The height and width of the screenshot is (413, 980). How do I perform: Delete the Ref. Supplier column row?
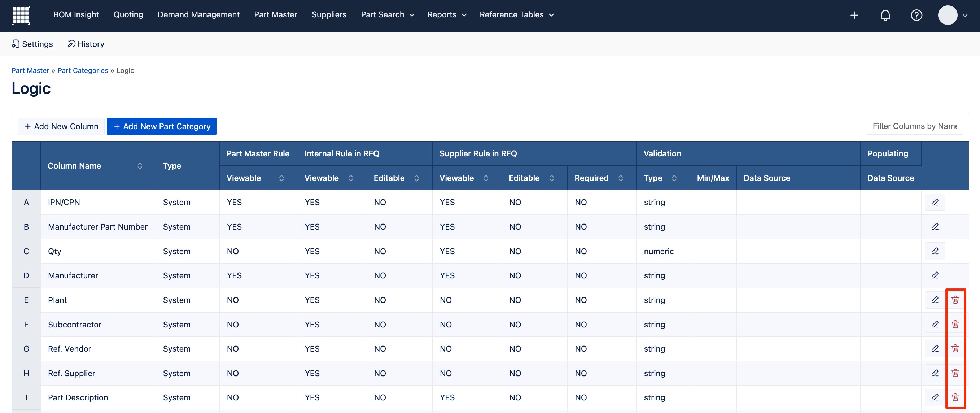(955, 373)
